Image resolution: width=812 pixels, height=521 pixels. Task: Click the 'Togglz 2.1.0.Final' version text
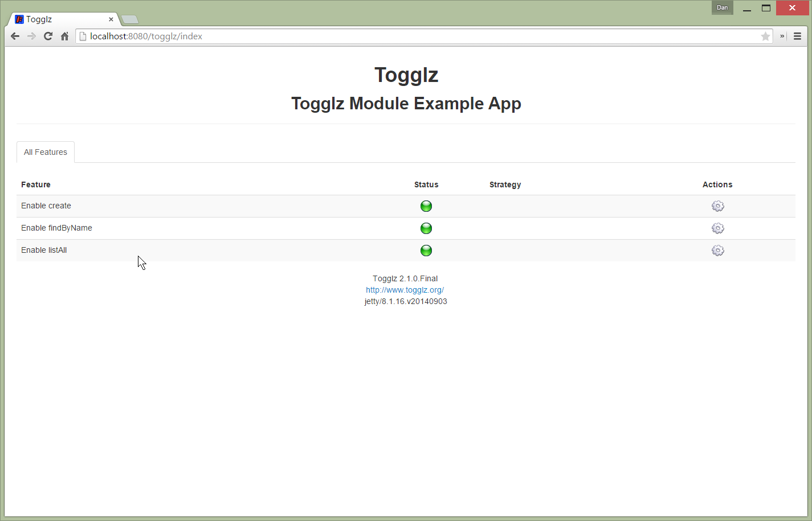tap(405, 278)
